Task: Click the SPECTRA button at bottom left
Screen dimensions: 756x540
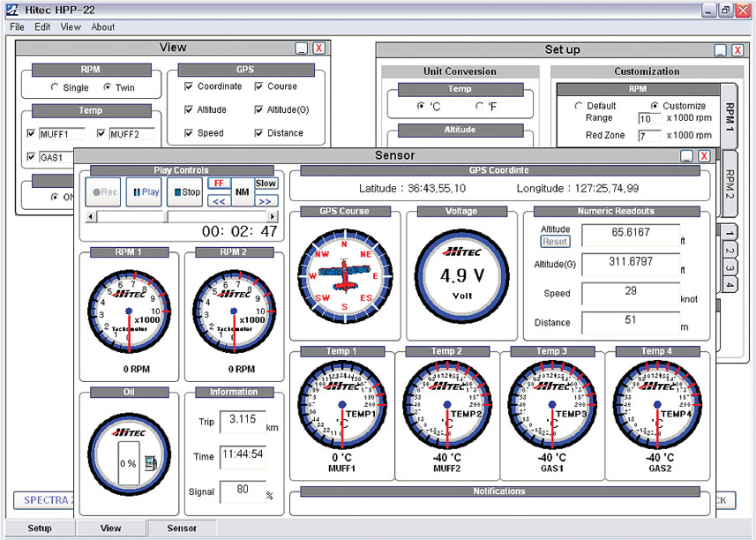Action: coord(44,500)
